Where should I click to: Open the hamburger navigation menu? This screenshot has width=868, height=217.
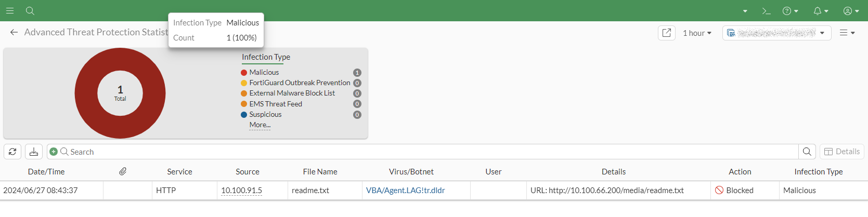(x=10, y=10)
